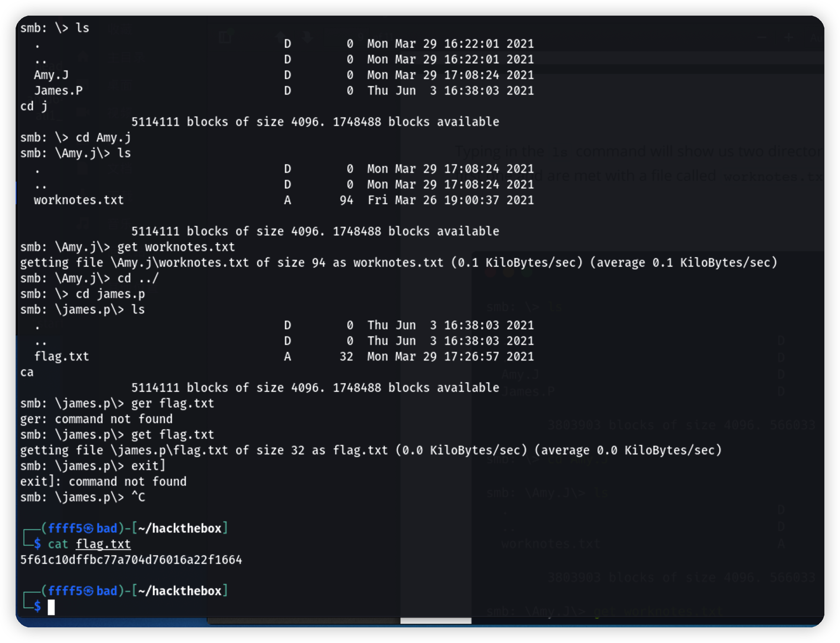Select the flag.txt row in the james.p listing
This screenshot has width=840, height=643.
(284, 357)
